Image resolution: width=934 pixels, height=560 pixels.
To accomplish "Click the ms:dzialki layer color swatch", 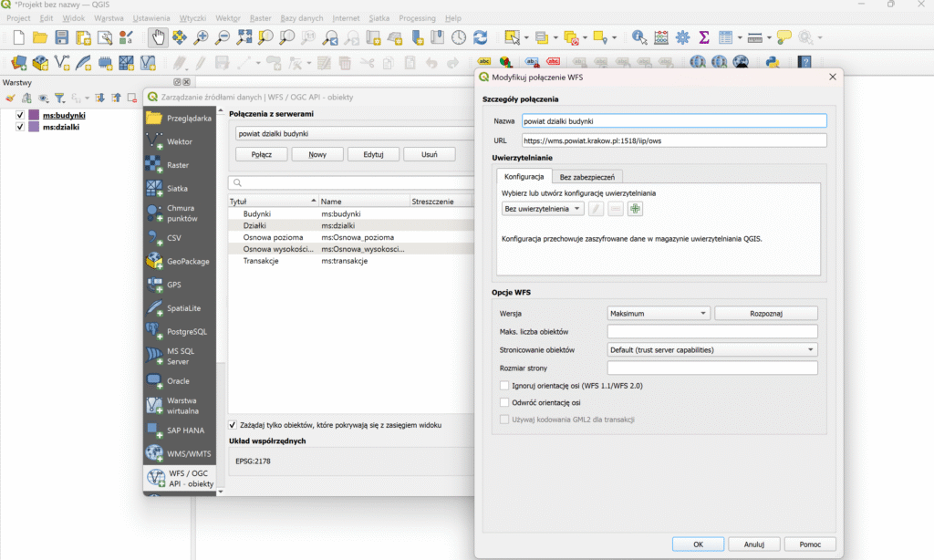I will click(x=34, y=128).
